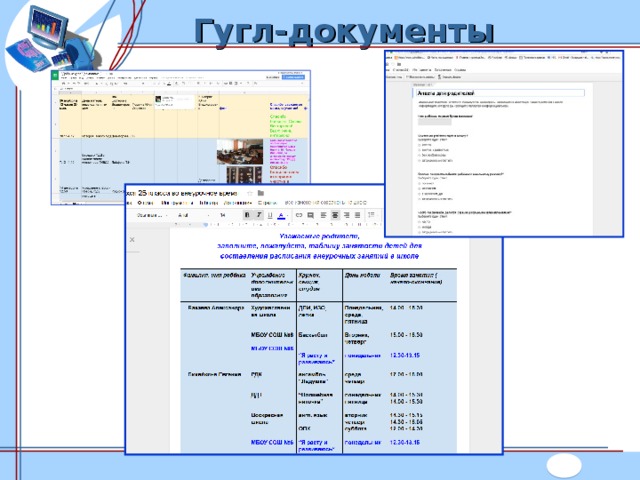Star the Google document title
The image size is (640, 480).
tap(250, 193)
